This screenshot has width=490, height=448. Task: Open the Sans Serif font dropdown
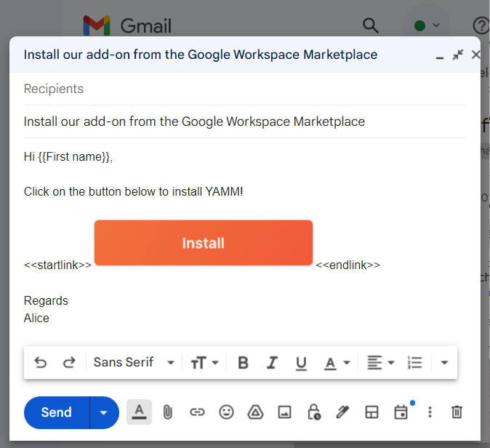134,362
